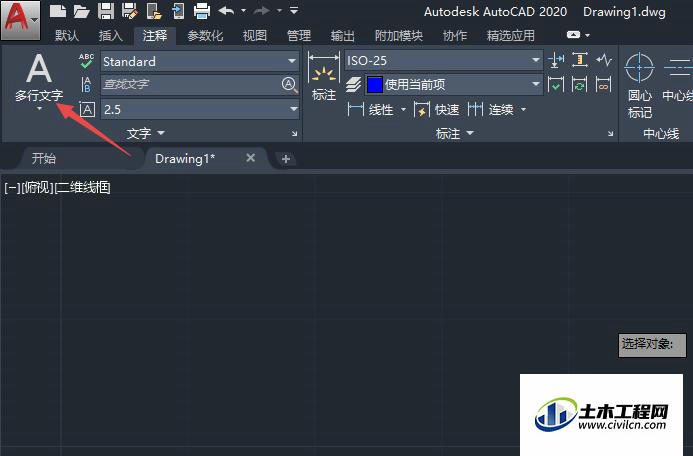This screenshot has height=456, width=693.
Task: Save the drawing with the floppy disk icon
Action: pos(106,11)
